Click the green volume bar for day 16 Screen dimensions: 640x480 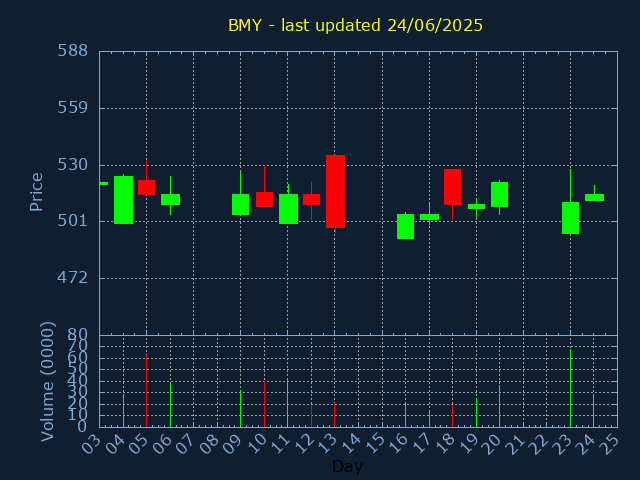pos(405,416)
